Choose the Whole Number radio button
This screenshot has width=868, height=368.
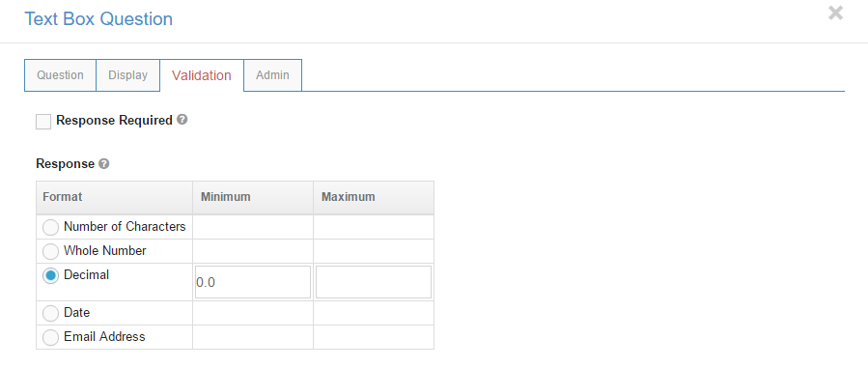click(50, 251)
